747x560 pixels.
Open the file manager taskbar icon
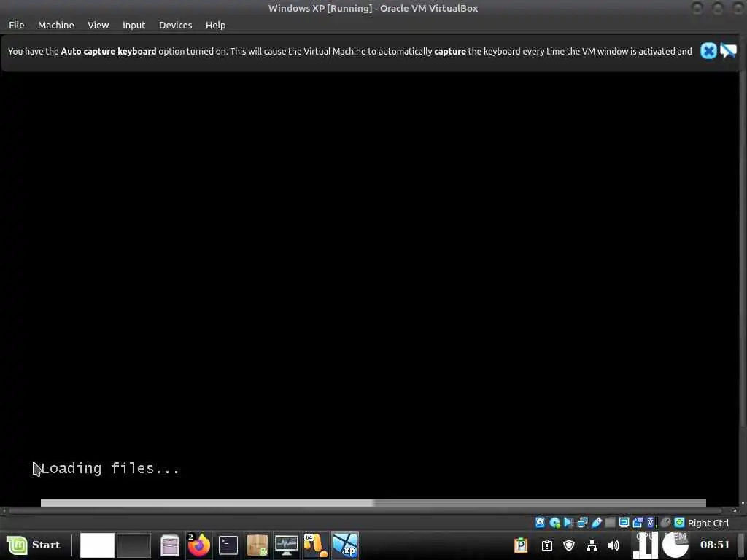click(x=169, y=545)
